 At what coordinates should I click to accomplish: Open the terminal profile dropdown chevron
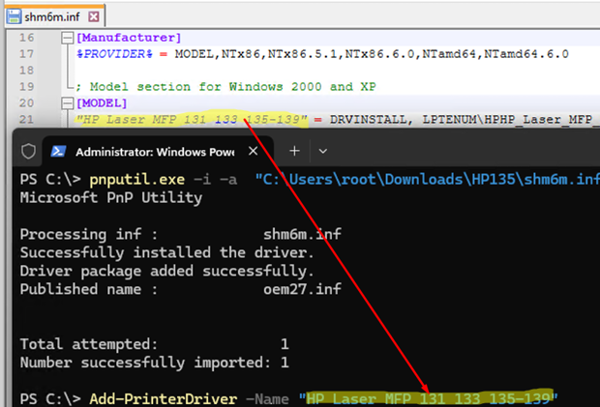pyautogui.click(x=323, y=151)
